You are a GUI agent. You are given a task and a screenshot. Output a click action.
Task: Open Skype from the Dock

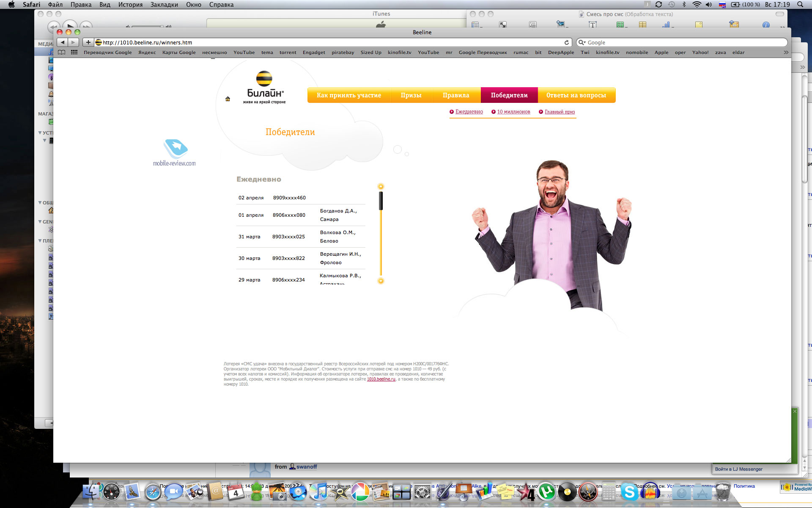629,492
